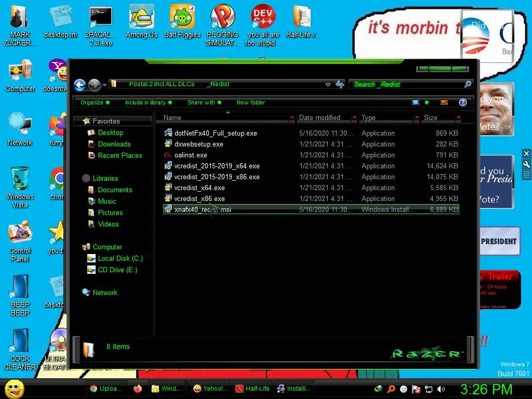Viewport: 532px width, 399px height.
Task: Select the Bad Piggies desktop shortcut
Action: (x=182, y=21)
